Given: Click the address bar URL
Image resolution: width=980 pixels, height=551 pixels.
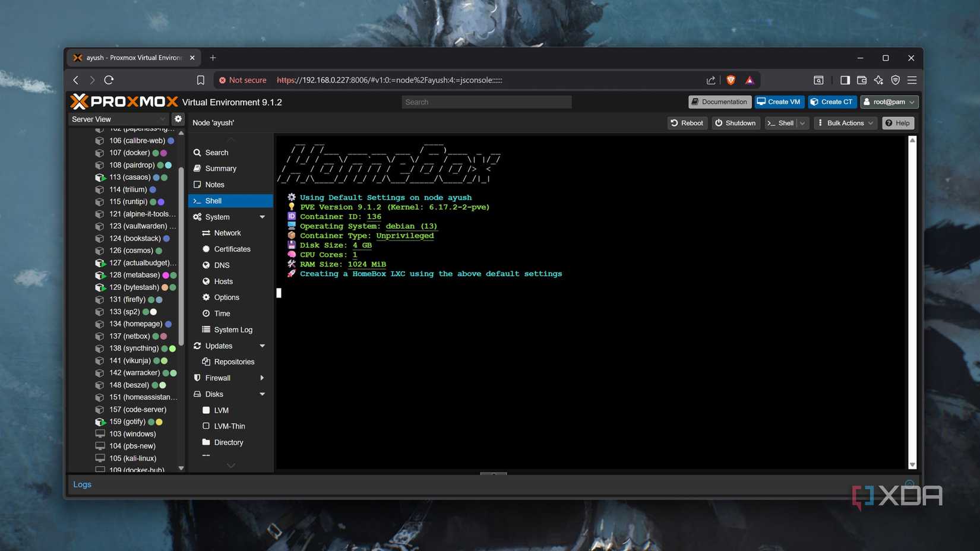Looking at the screenshot, I should point(390,80).
